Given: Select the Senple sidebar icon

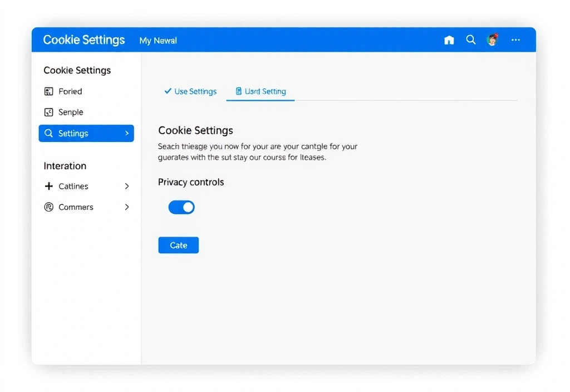Looking at the screenshot, I should 48,112.
